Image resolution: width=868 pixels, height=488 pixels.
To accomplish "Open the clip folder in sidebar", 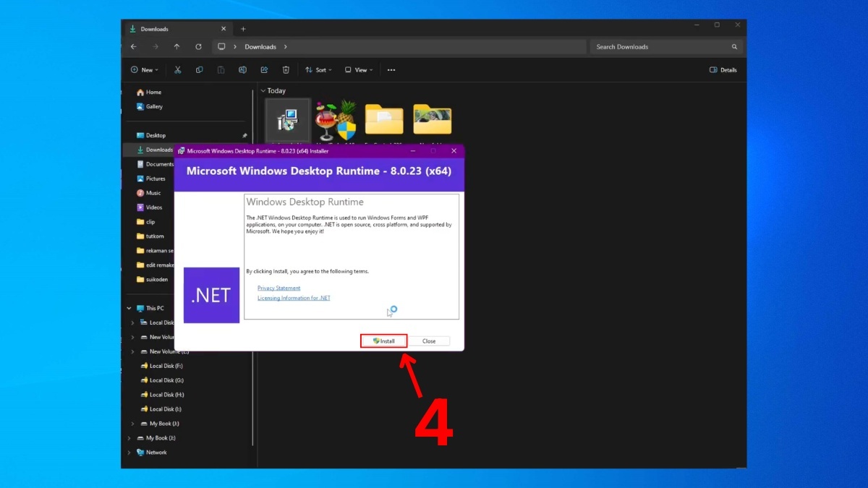I will (146, 222).
